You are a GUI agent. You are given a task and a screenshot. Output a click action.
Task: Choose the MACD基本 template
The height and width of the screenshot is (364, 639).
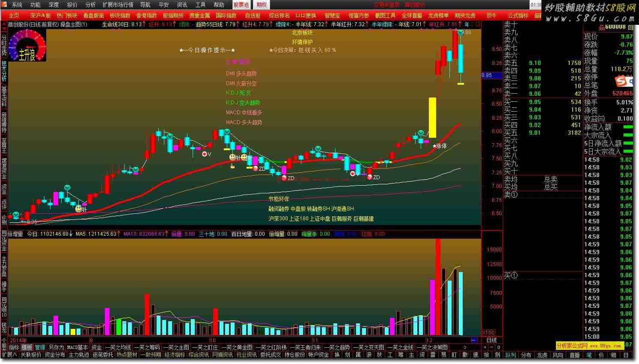77,347
